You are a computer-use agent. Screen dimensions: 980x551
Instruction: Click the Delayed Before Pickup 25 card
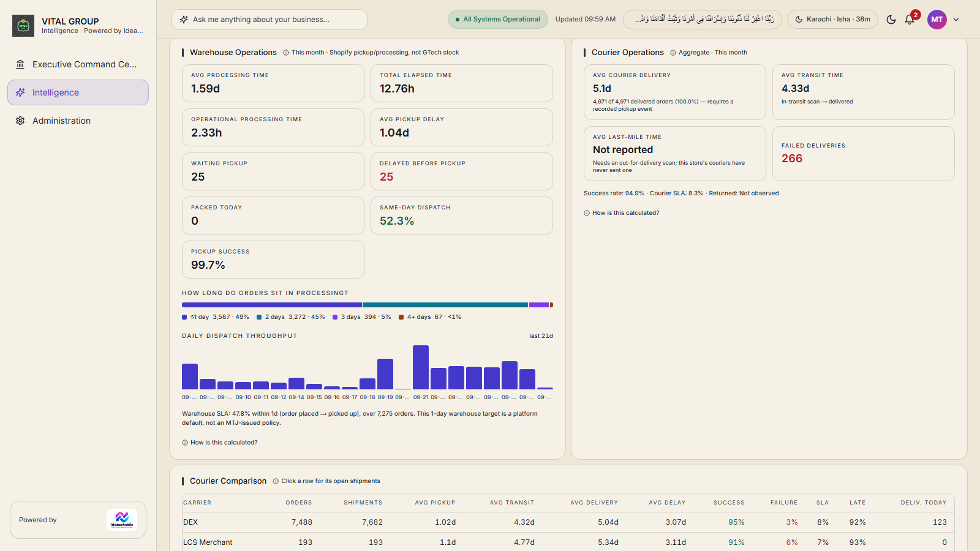tap(462, 171)
